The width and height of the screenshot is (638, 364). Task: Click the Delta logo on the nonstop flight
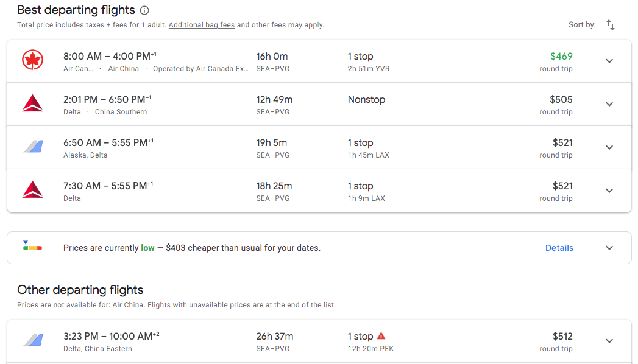[33, 104]
